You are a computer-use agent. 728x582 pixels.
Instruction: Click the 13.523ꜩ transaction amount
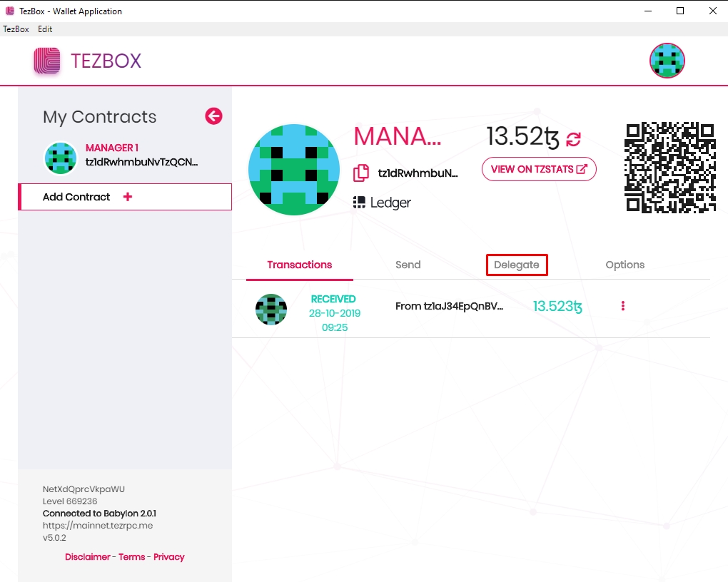(x=557, y=306)
